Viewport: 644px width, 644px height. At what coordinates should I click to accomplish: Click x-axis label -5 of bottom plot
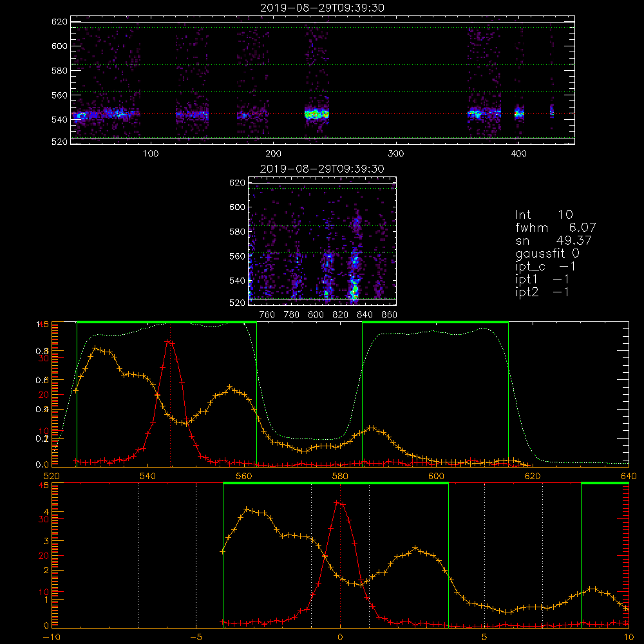[196, 638]
